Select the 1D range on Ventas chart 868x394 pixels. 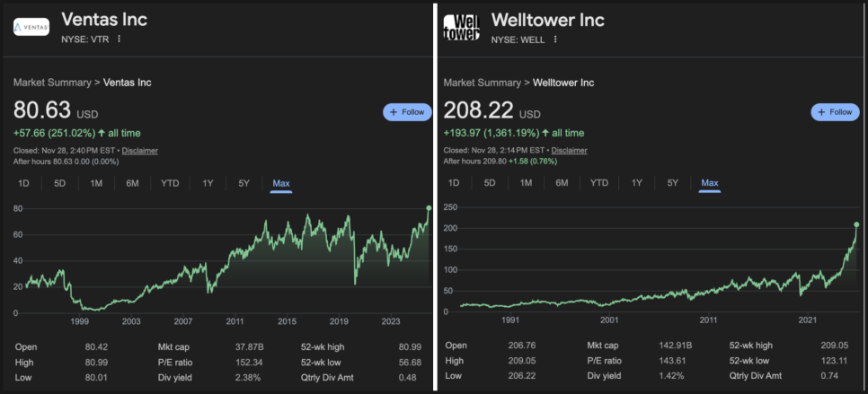click(24, 183)
